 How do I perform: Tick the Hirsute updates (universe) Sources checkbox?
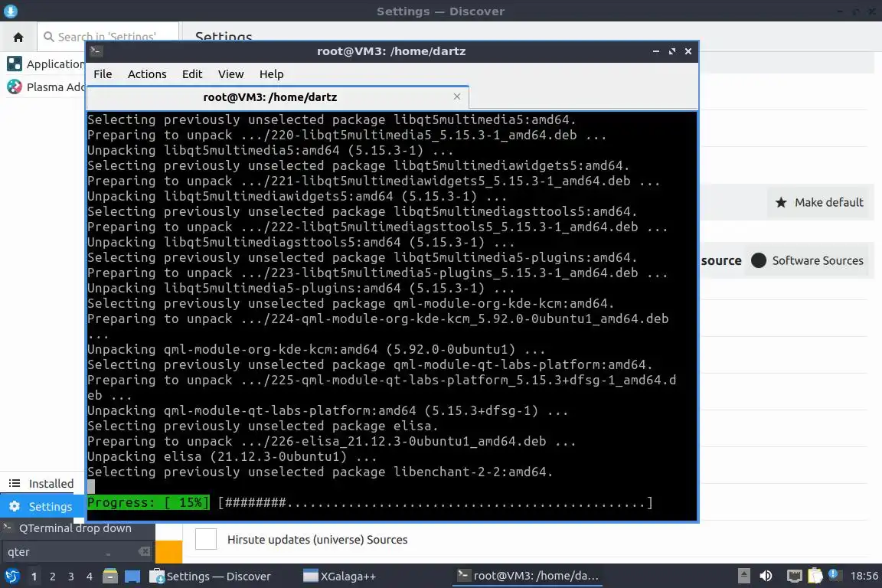[x=206, y=539]
